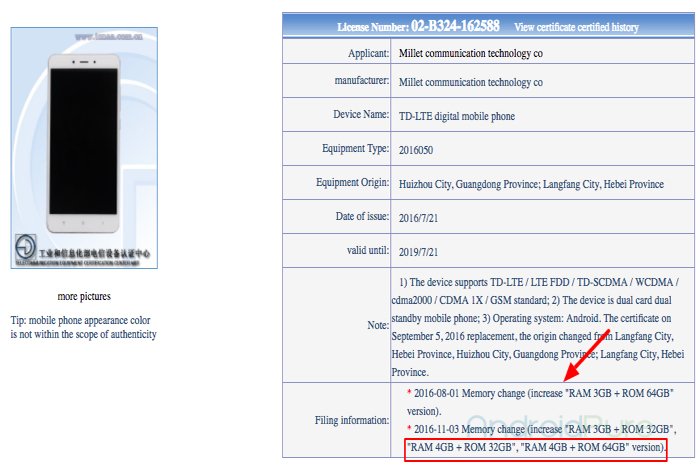This screenshot has width=700, height=465.
Task: Open "View certificate certified history" link
Action: 576,27
